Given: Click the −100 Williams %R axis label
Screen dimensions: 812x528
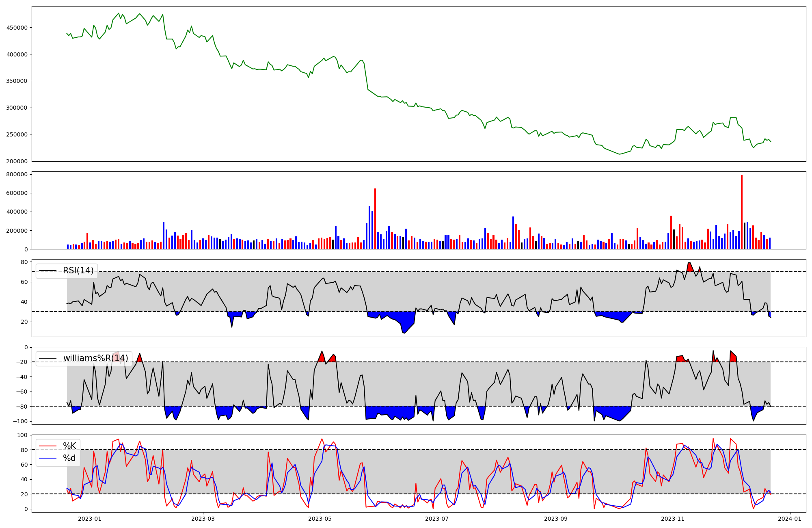Looking at the screenshot, I should [x=20, y=421].
